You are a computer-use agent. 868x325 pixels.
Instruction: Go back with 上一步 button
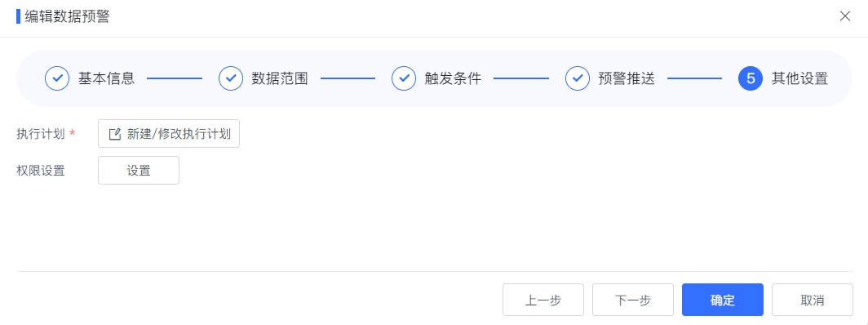[543, 300]
